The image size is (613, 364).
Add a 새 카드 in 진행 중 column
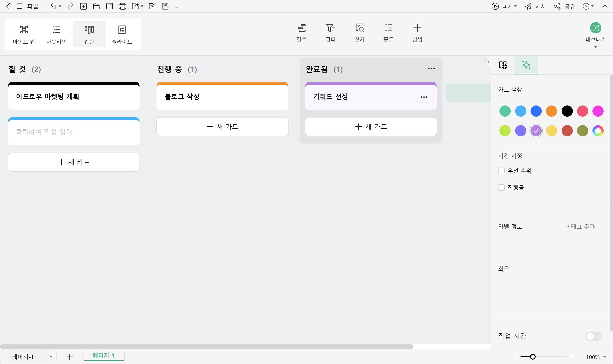222,126
